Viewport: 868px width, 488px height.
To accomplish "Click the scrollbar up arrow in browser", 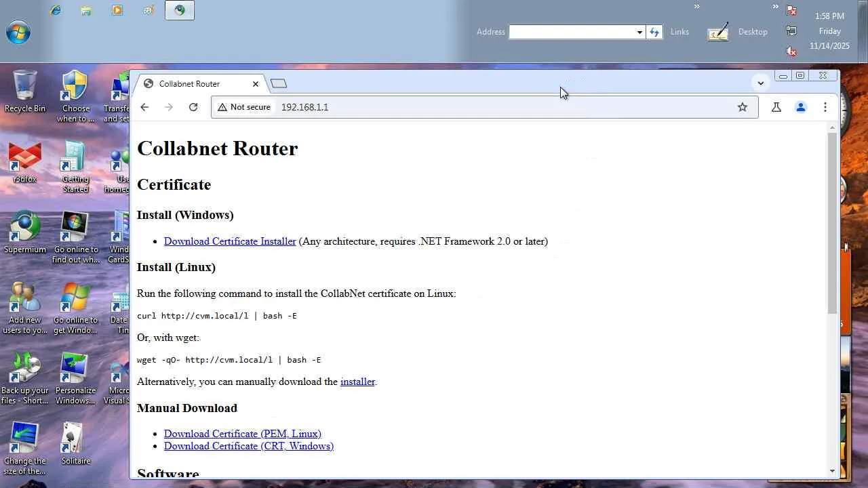I will [x=833, y=127].
